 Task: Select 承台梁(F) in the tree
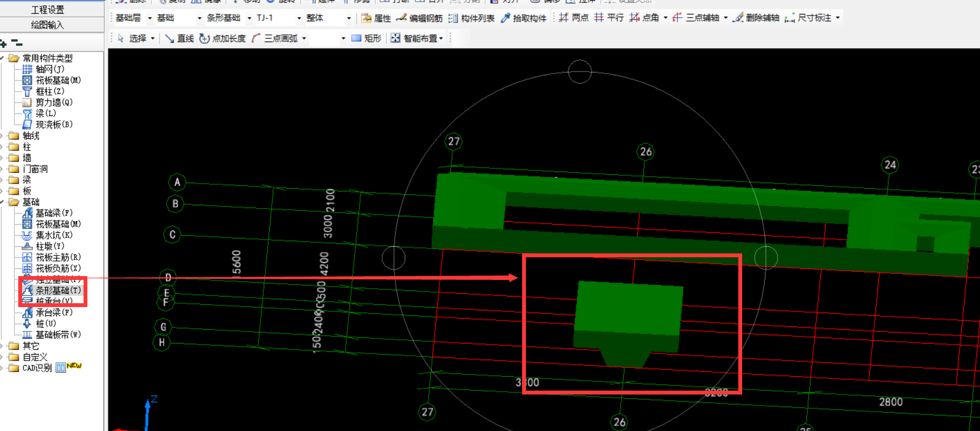point(48,313)
